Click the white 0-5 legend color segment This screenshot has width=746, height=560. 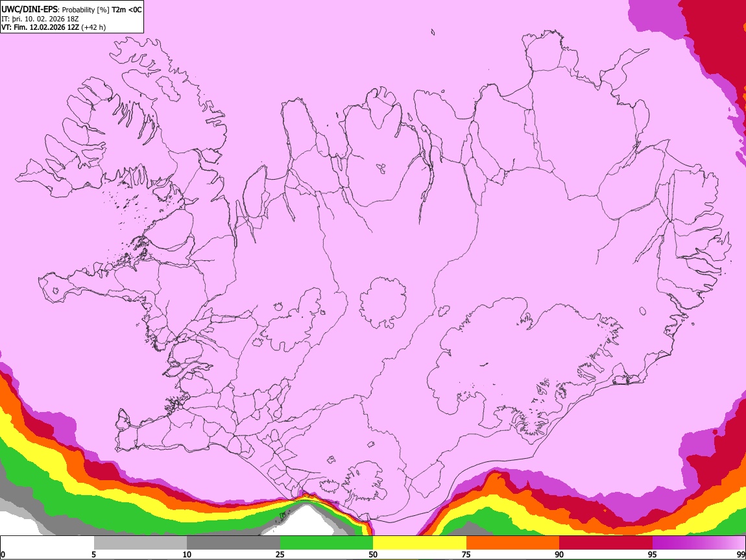tap(47, 543)
